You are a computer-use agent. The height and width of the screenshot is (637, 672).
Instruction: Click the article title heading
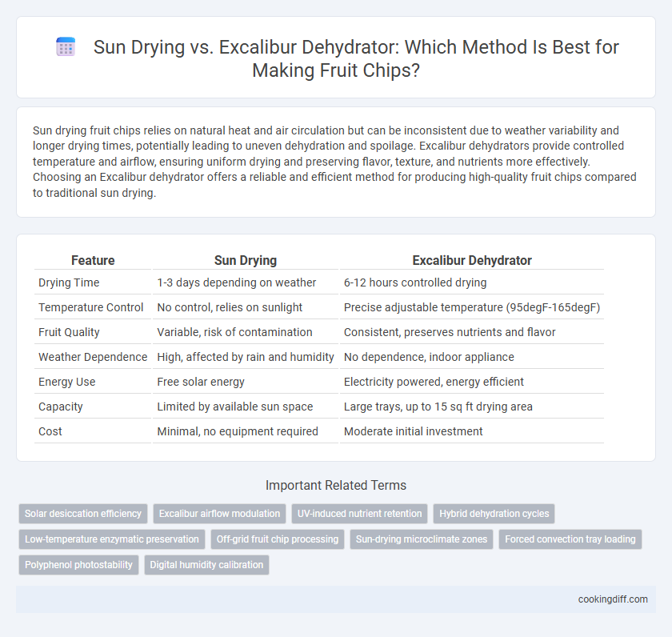pyautogui.click(x=356, y=58)
